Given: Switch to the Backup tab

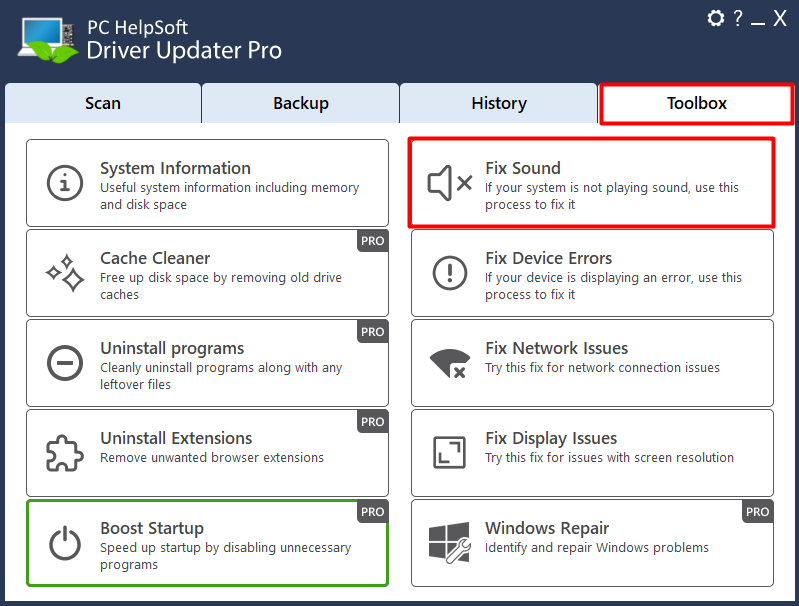Looking at the screenshot, I should pos(301,103).
